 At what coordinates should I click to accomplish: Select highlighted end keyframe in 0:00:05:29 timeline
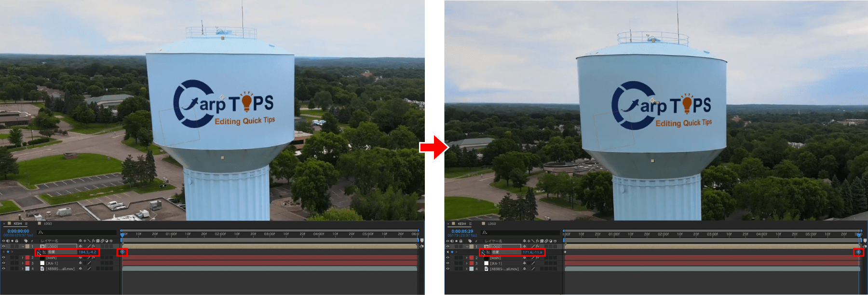pyautogui.click(x=858, y=252)
